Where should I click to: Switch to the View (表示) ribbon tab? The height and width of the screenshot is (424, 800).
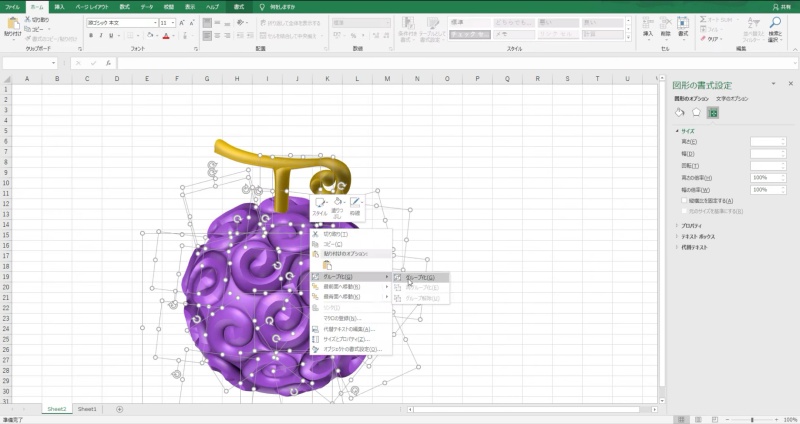[x=190, y=7]
